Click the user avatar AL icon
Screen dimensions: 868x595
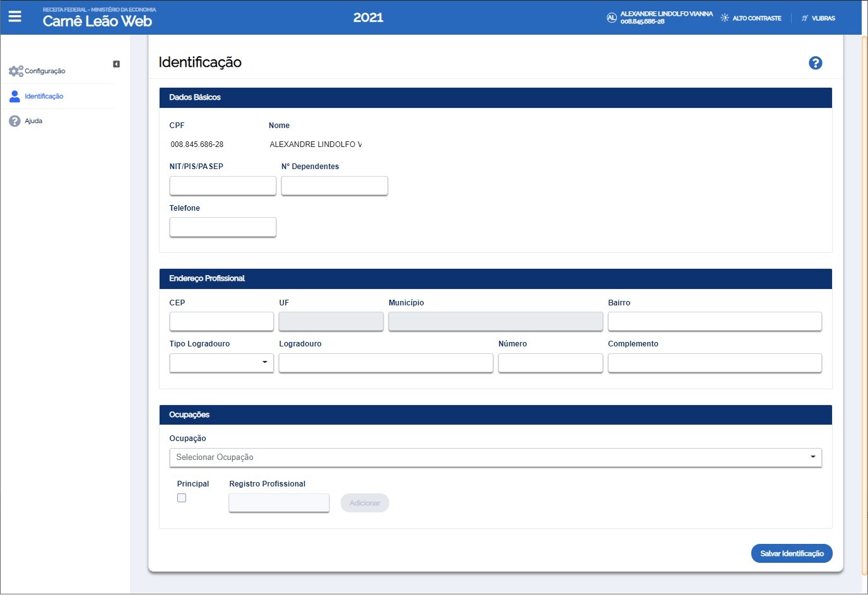pos(611,18)
